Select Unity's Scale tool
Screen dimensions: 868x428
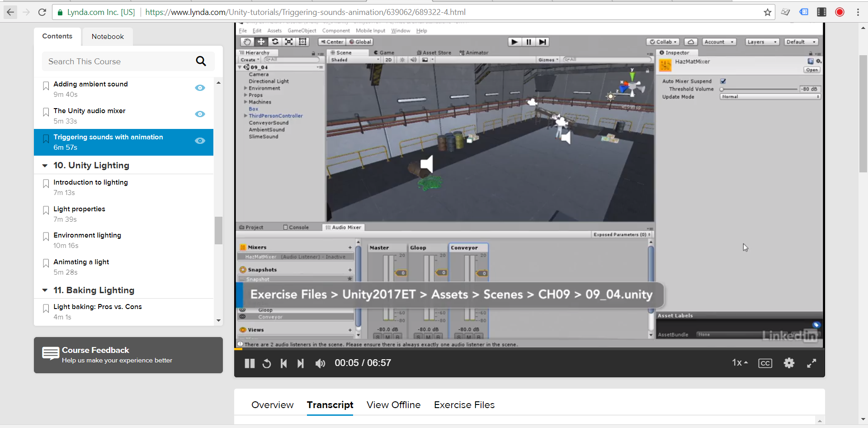(289, 42)
